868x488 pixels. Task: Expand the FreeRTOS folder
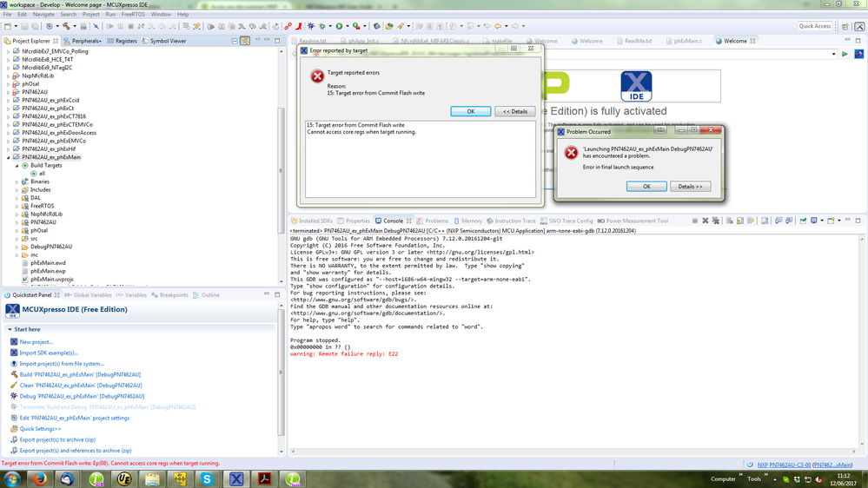(17, 206)
